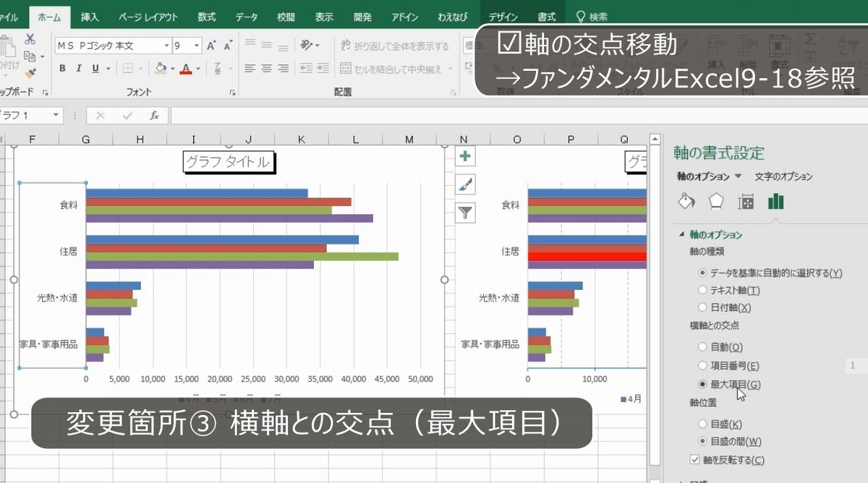
Task: Select the Format Painter brush icon
Action: (x=30, y=73)
